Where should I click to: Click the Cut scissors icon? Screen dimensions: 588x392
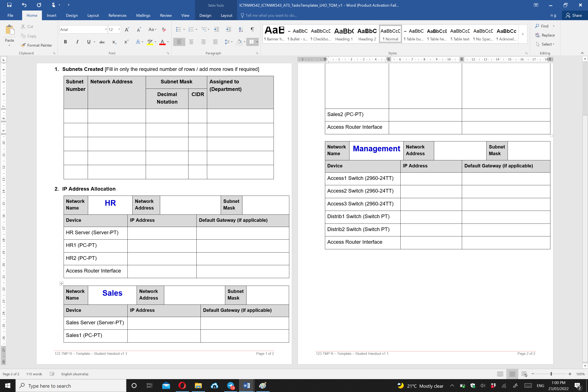(x=23, y=26)
